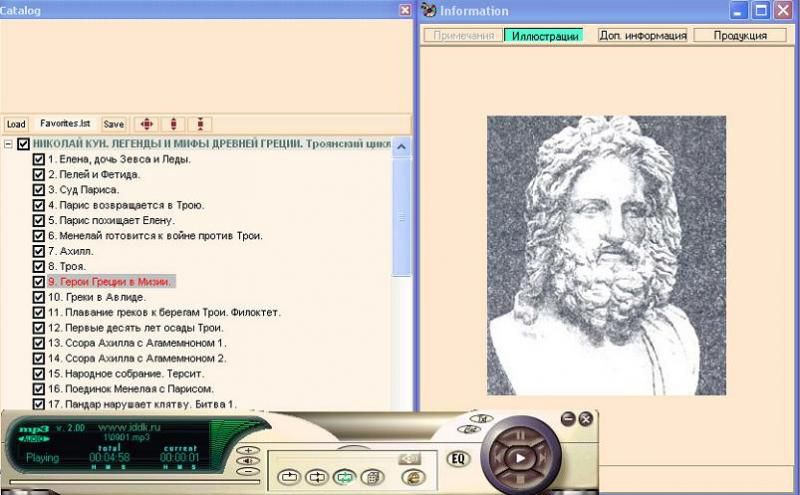Collapse the НИКОЛАЙ КУН root tree node
800x495 pixels.
[9, 144]
